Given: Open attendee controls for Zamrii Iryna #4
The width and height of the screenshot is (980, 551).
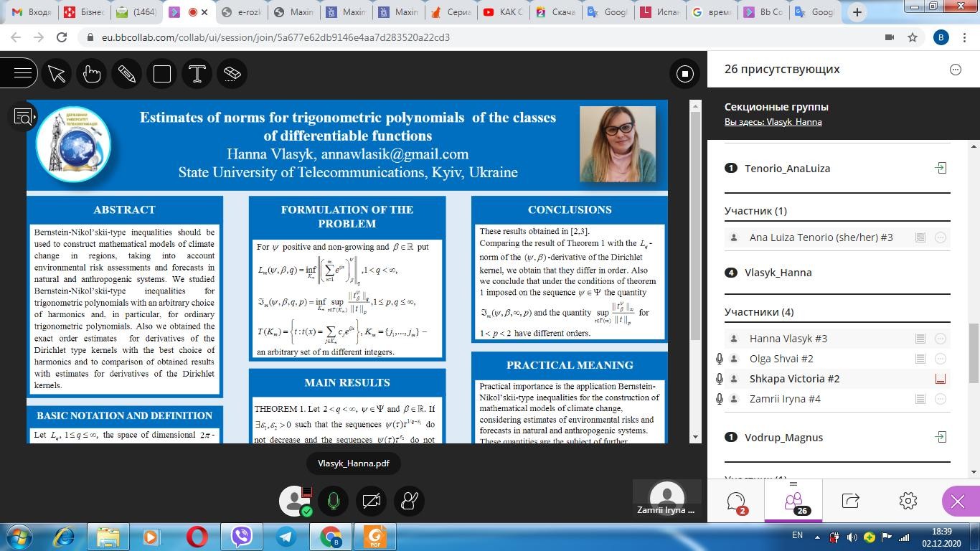Looking at the screenshot, I should click(941, 399).
